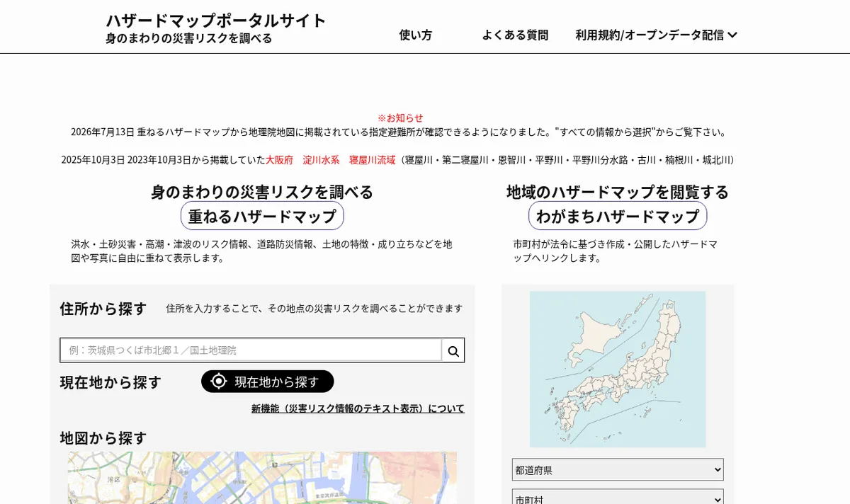This screenshot has height=504, width=850.
Task: Click the magnifier search icon in the address box
Action: click(x=453, y=350)
